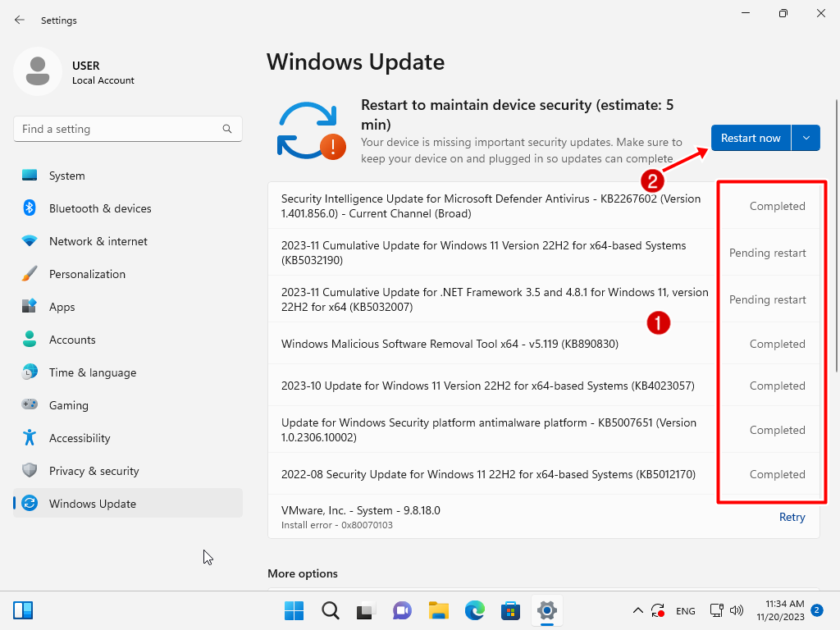
Task: Click the back arrow in Settings
Action: (x=20, y=20)
